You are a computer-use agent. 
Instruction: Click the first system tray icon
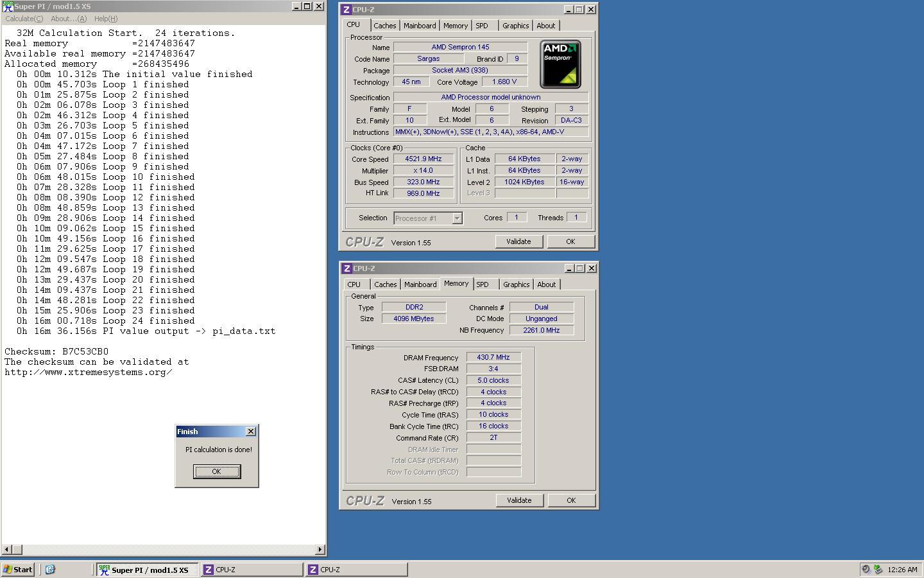[x=866, y=570]
